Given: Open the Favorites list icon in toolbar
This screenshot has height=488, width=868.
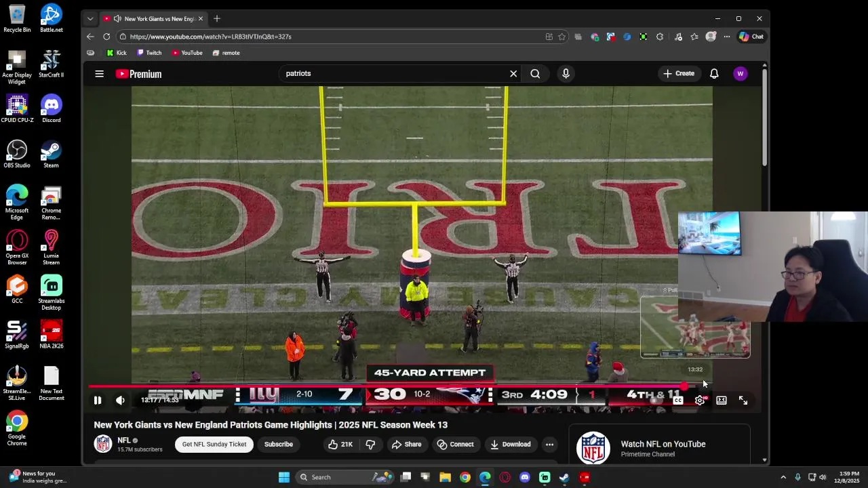Looking at the screenshot, I should click(694, 37).
